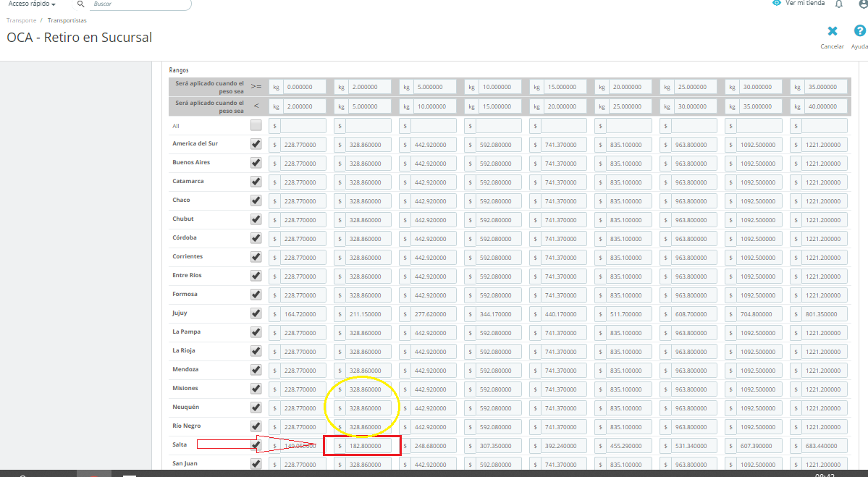The height and width of the screenshot is (477, 868).
Task: Edit Jujuy price 608.700000
Action: (694, 314)
